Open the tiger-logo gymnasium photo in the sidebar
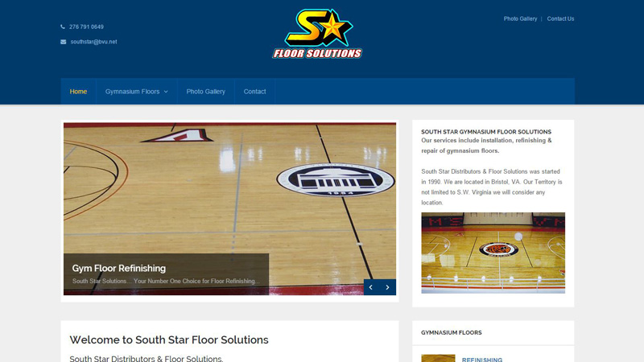 [493, 253]
